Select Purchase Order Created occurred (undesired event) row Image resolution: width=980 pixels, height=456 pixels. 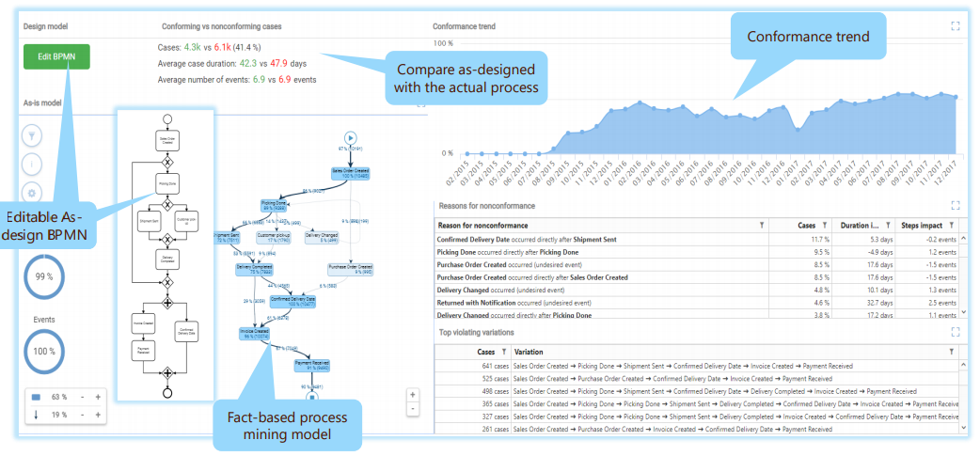point(697,264)
